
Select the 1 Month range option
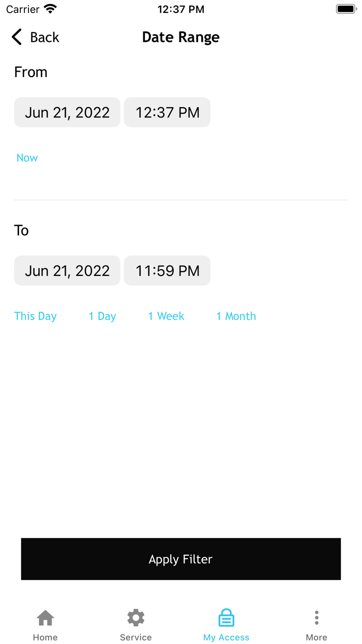pyautogui.click(x=236, y=316)
